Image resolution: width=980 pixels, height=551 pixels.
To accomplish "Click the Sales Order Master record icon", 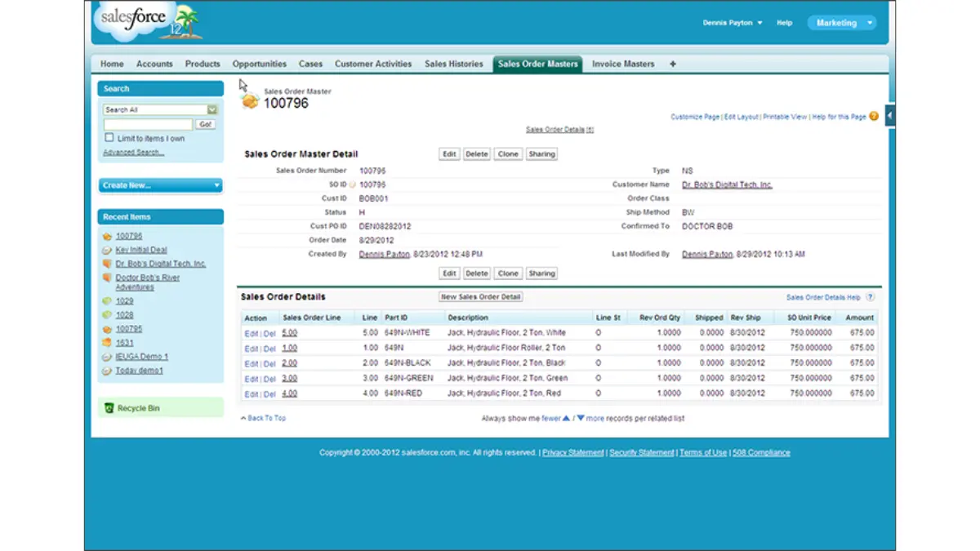I will (x=249, y=100).
